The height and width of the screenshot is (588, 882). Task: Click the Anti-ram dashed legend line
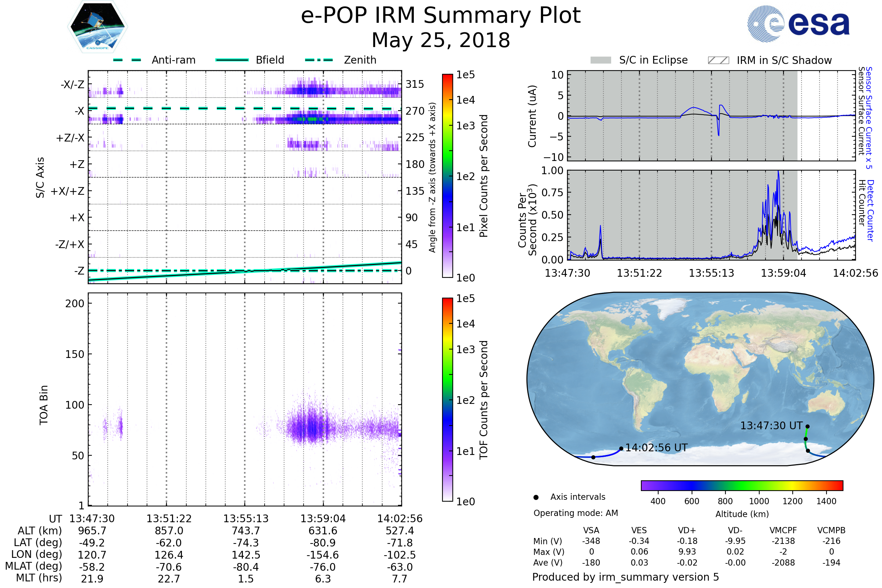127,60
